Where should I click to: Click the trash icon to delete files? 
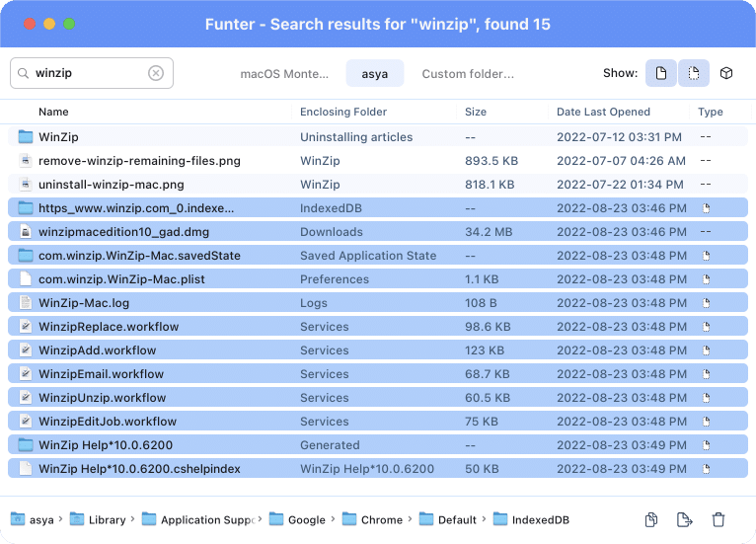(x=718, y=519)
